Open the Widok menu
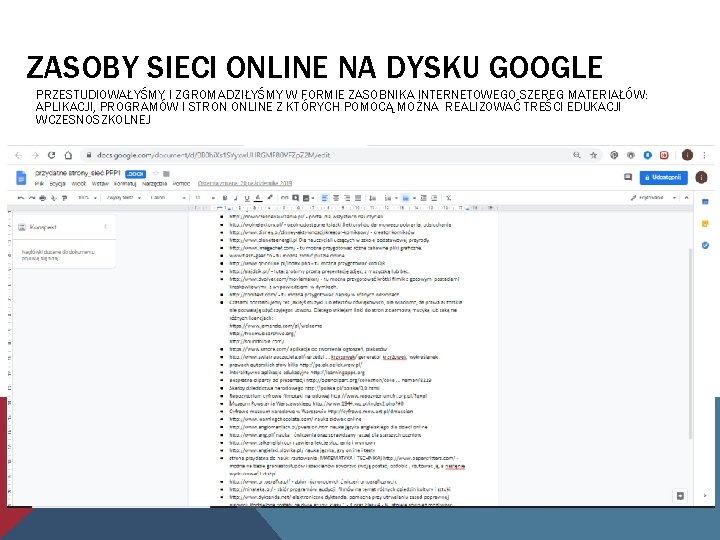The height and width of the screenshot is (540, 720). [79, 184]
